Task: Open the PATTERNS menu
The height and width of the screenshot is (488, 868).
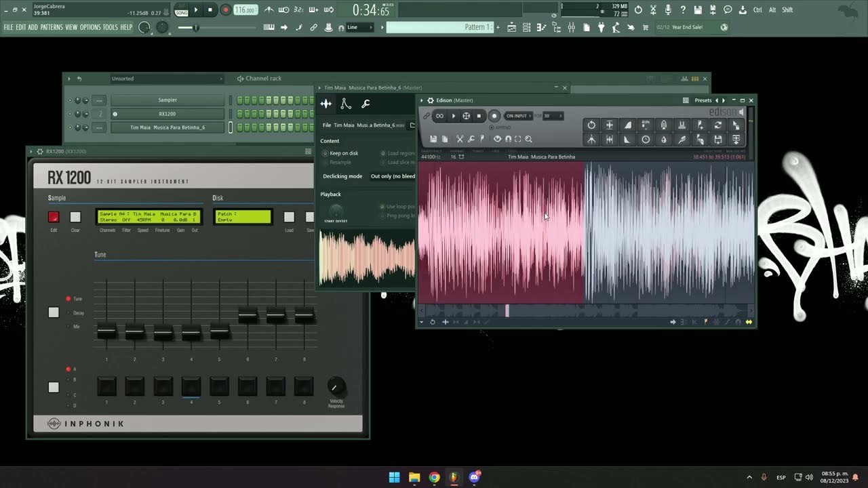Action: [52, 27]
